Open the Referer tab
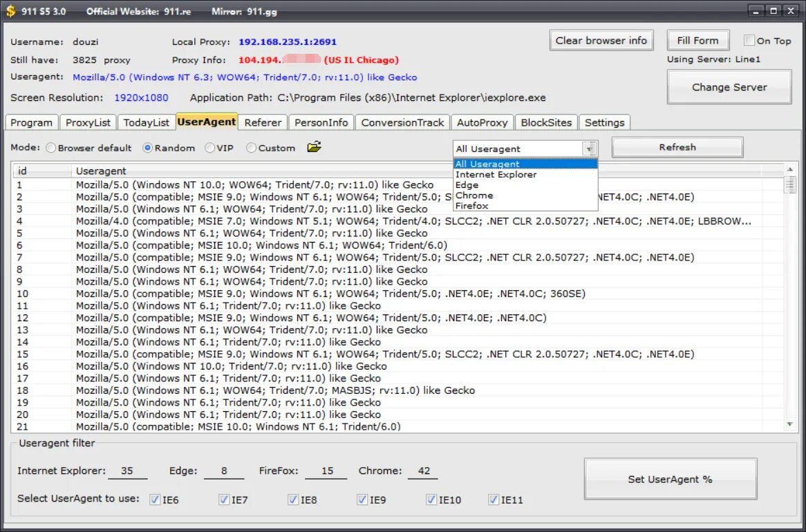Image resolution: width=806 pixels, height=532 pixels. (263, 122)
